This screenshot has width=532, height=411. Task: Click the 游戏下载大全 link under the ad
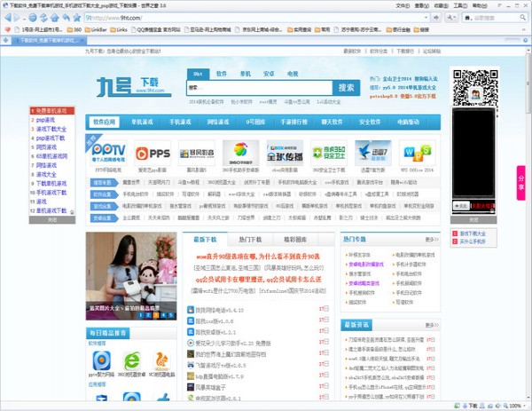coord(473,233)
